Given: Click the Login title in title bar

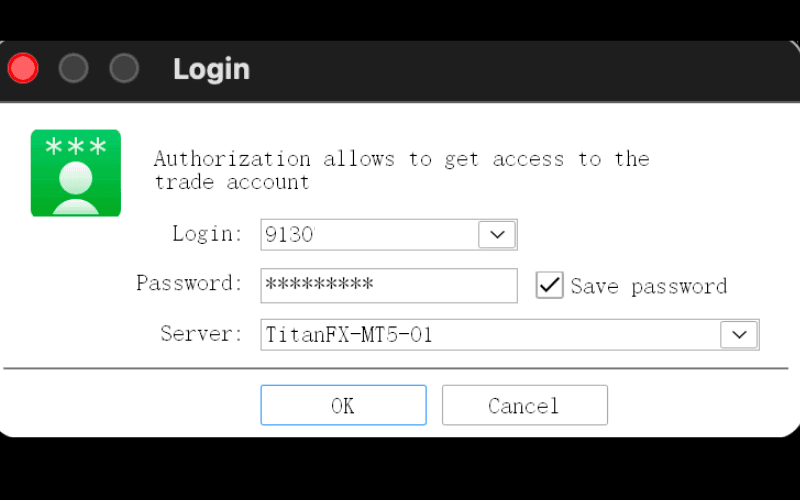Looking at the screenshot, I should (x=212, y=69).
